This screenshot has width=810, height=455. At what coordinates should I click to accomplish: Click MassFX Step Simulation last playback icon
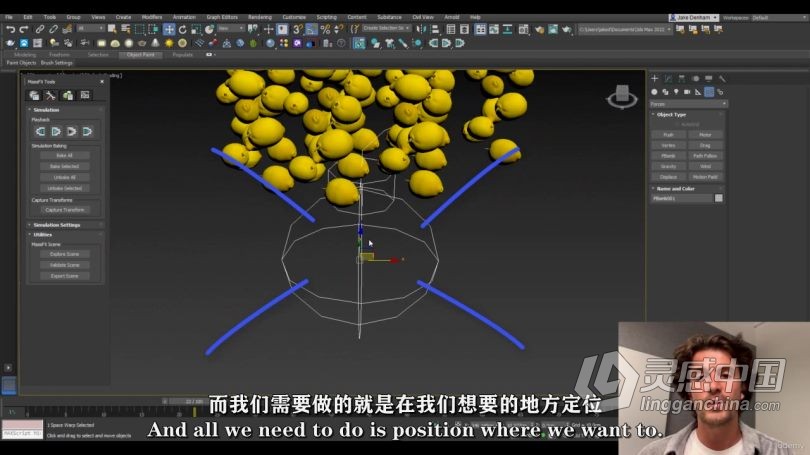pyautogui.click(x=87, y=132)
